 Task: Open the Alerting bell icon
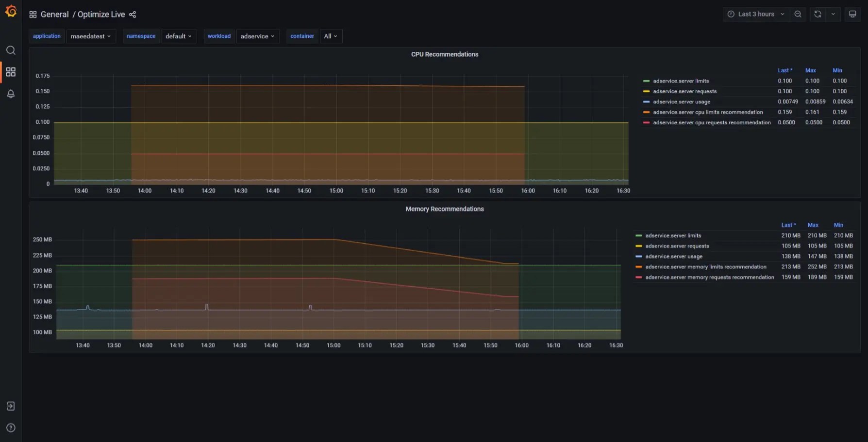[x=11, y=94]
